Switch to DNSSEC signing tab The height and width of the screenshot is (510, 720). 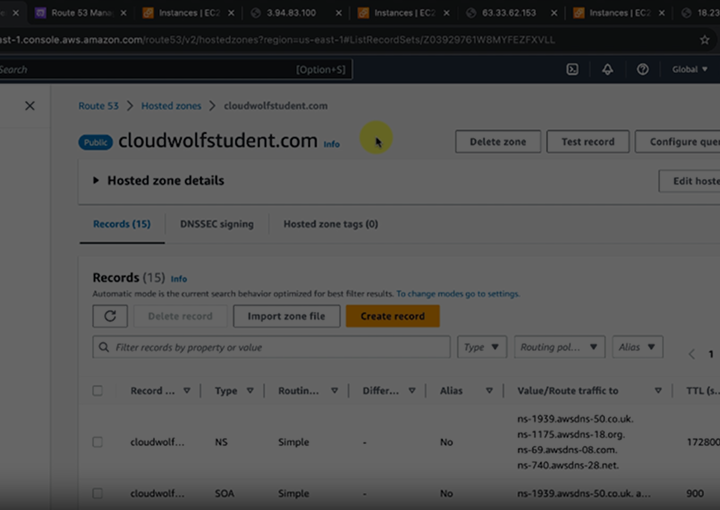[216, 224]
